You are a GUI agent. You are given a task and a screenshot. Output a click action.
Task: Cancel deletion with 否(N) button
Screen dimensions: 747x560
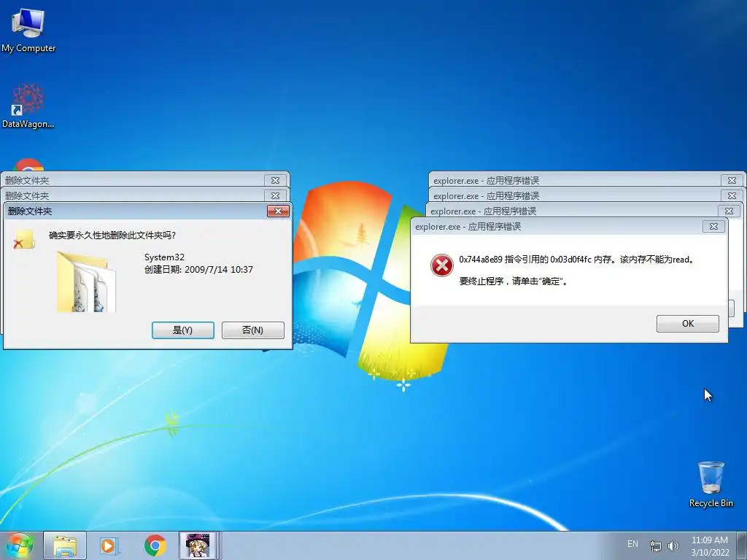pyautogui.click(x=253, y=330)
